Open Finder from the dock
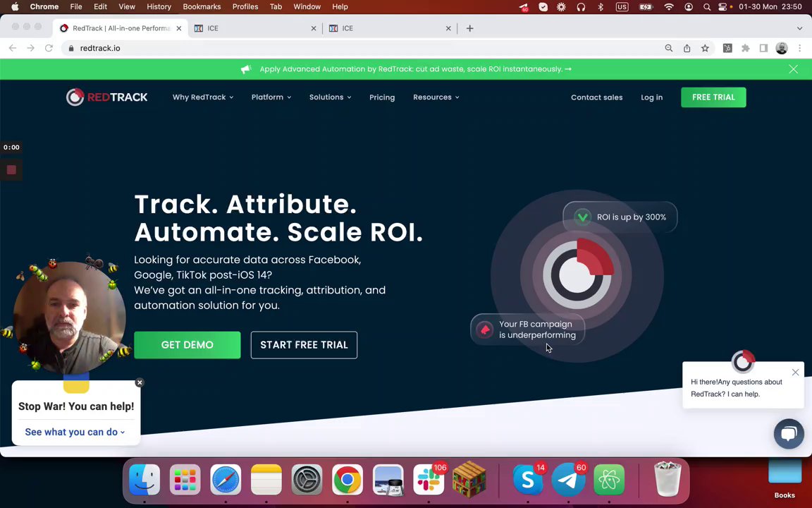The width and height of the screenshot is (812, 508). [x=144, y=480]
